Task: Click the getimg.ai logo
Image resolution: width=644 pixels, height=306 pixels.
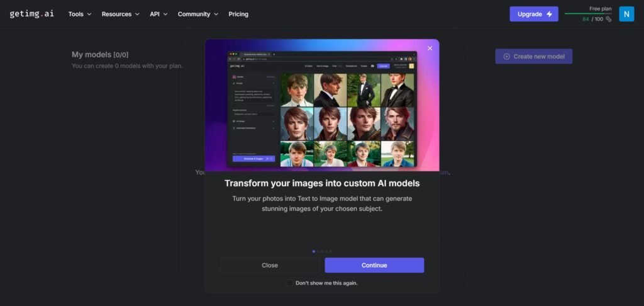Action: (32, 14)
